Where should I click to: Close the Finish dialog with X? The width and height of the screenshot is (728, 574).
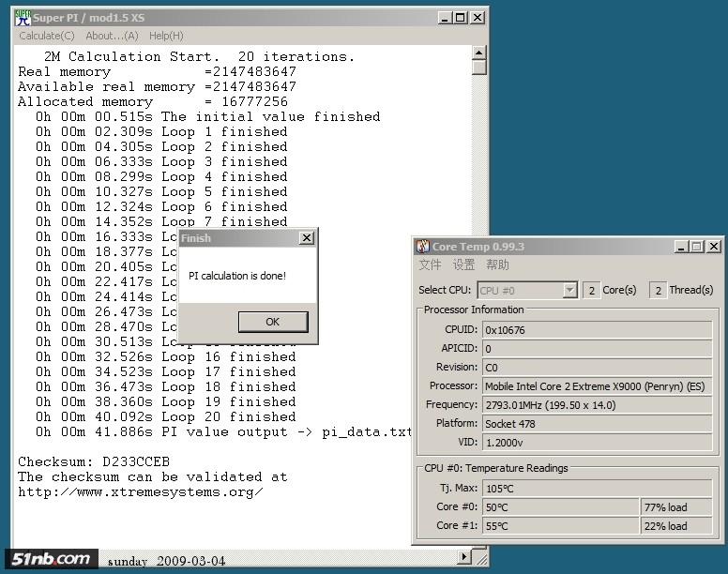(306, 238)
